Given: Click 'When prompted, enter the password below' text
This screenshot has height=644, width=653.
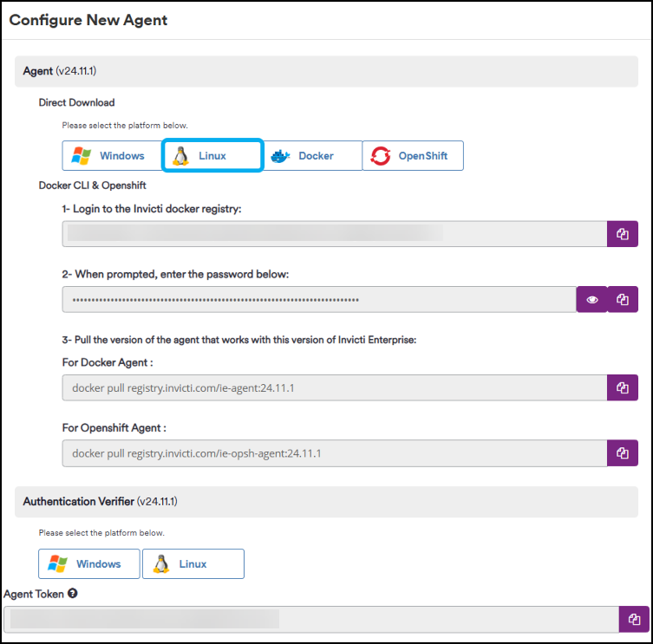Looking at the screenshot, I should [181, 275].
